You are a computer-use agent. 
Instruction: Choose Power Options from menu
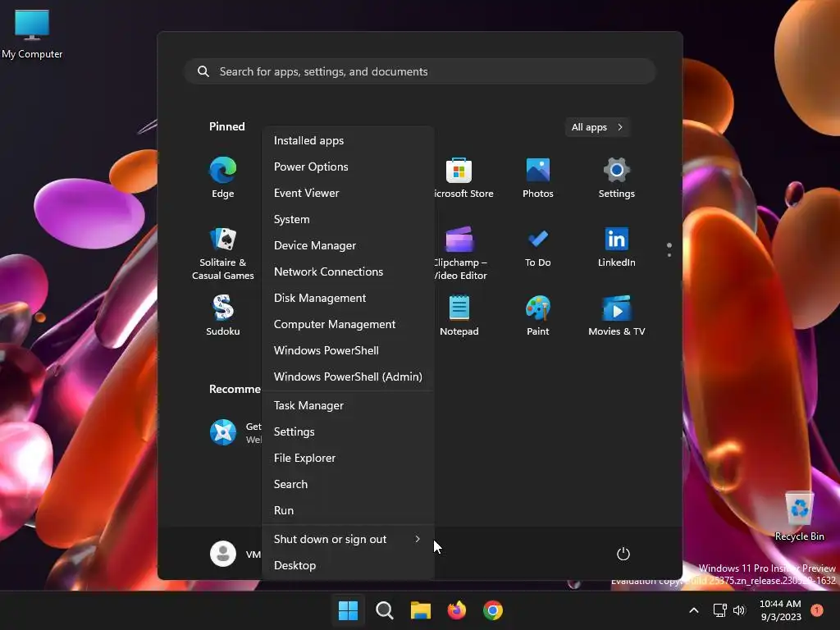[348, 167]
